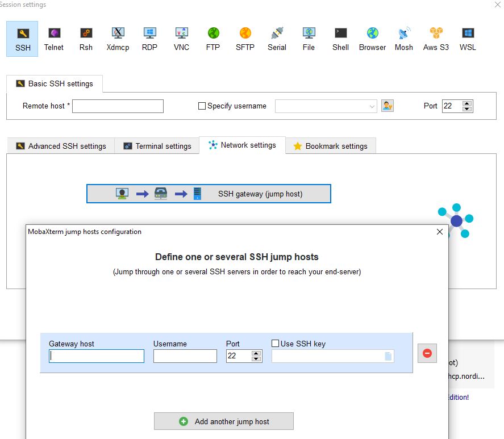Select the VNC session icon
The width and height of the screenshot is (504, 439).
click(181, 39)
